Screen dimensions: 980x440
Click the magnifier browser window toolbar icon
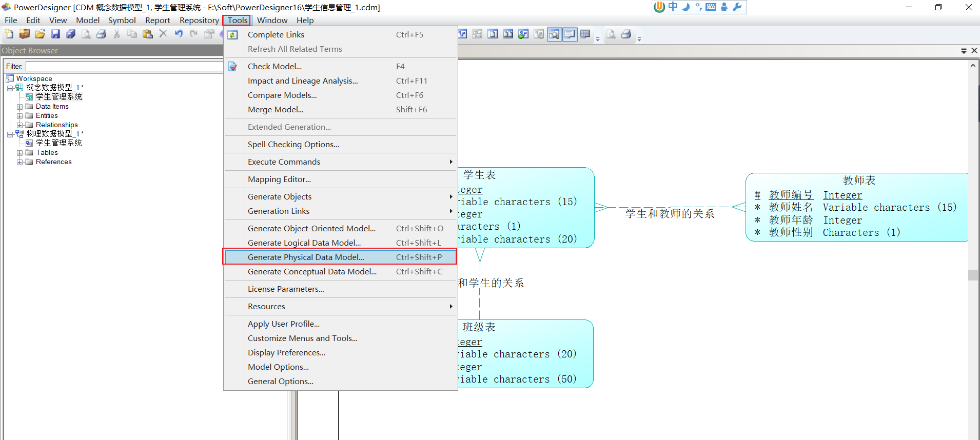click(554, 34)
